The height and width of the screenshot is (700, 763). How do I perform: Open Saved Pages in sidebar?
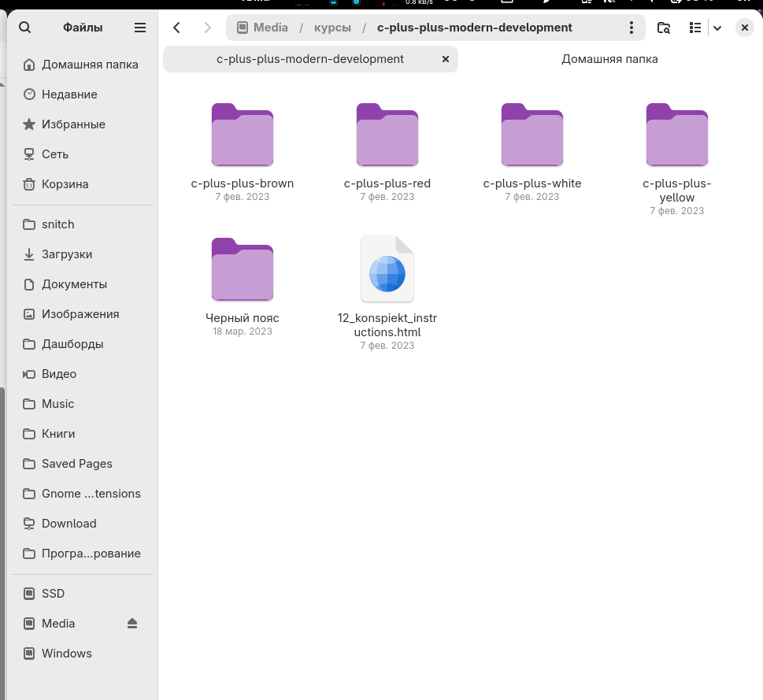coord(83,464)
